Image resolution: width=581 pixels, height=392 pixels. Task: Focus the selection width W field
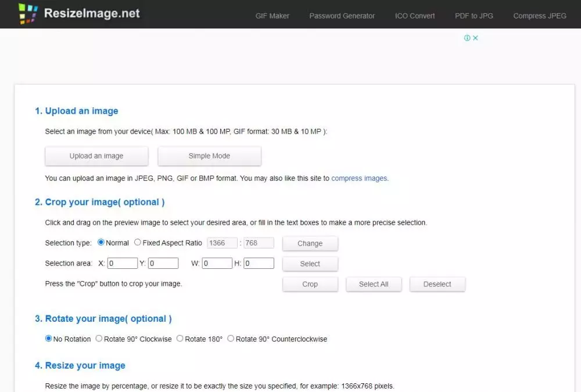[217, 263]
